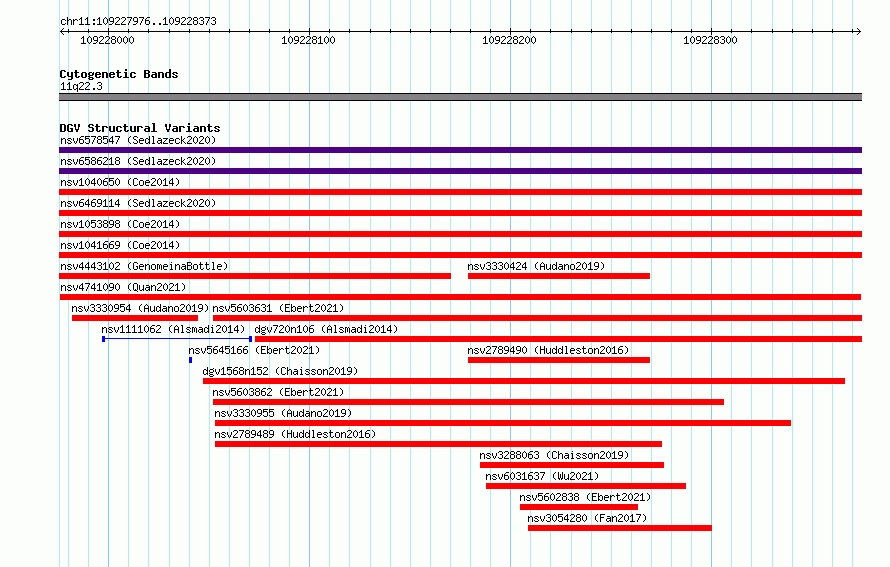Click the red bar under nsv6469114
The image size is (890, 567).
click(x=460, y=213)
